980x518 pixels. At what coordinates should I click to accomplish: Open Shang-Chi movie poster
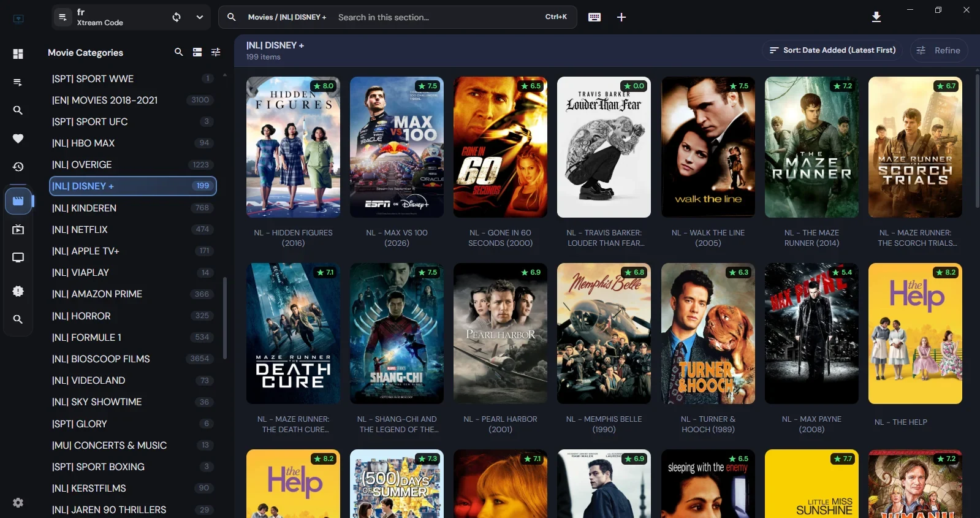[397, 333]
